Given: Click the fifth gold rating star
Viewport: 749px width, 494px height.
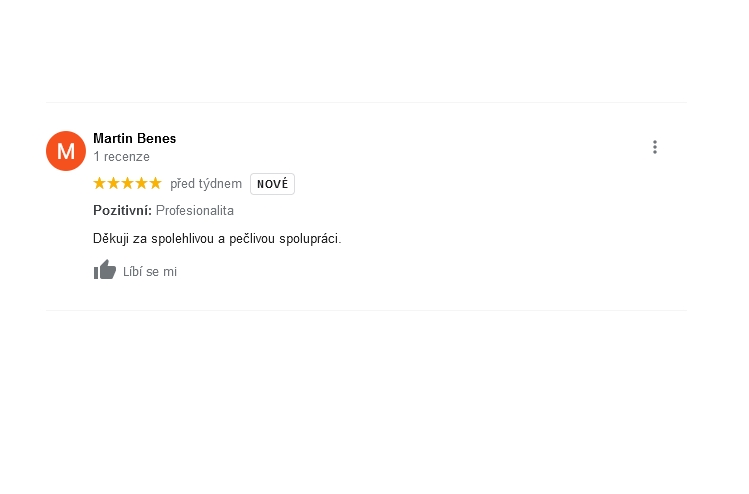Looking at the screenshot, I should coord(155,183).
